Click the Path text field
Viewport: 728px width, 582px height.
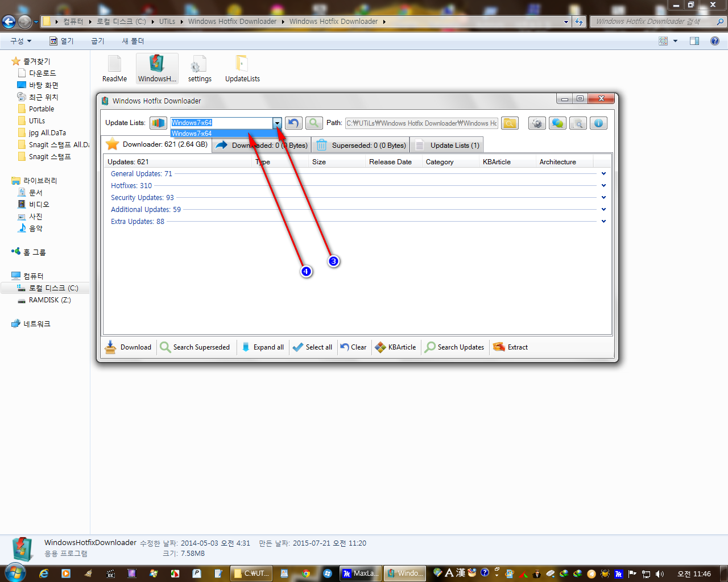tap(421, 123)
